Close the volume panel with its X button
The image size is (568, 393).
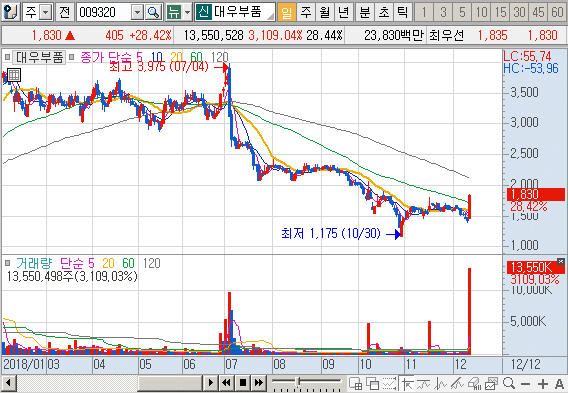(x=561, y=262)
